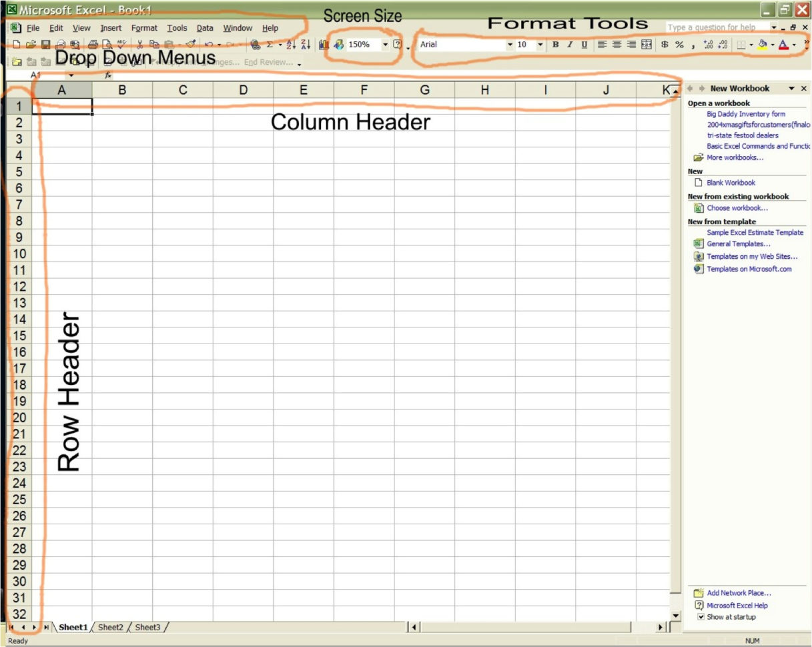Image resolution: width=812 pixels, height=647 pixels.
Task: Select the Format Painter tool
Action: click(x=190, y=45)
